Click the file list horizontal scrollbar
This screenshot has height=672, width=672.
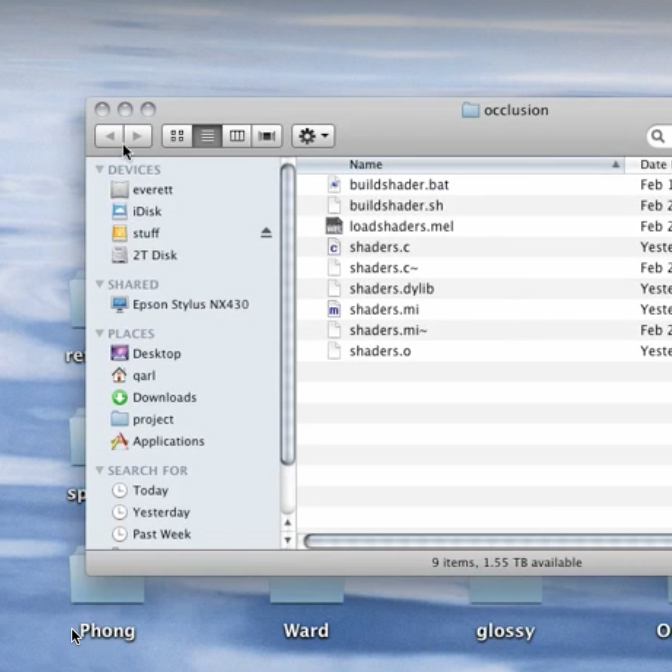(488, 541)
